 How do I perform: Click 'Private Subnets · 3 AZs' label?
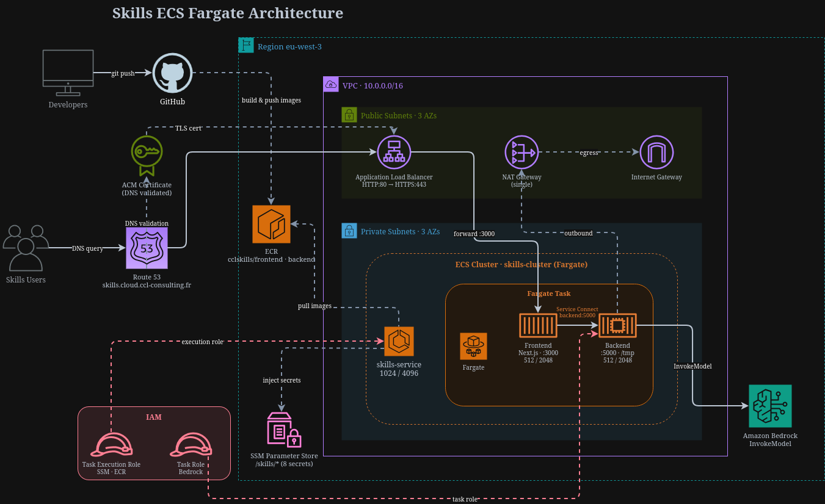coord(400,232)
